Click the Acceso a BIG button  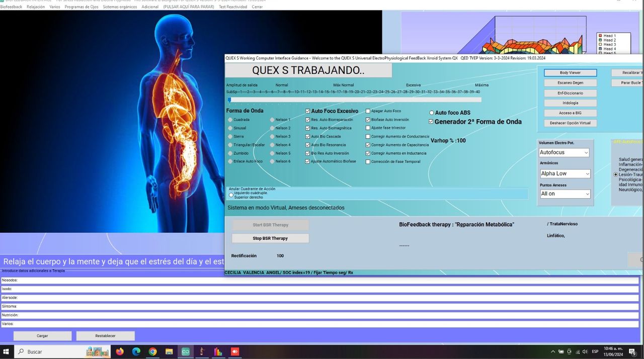(x=570, y=113)
